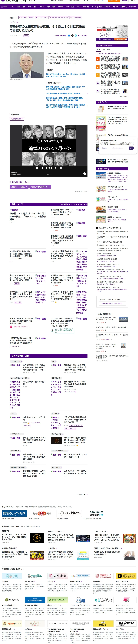Select スポーツ in top navigation
Viewport: 138px width, 644px height.
click(42, 7)
